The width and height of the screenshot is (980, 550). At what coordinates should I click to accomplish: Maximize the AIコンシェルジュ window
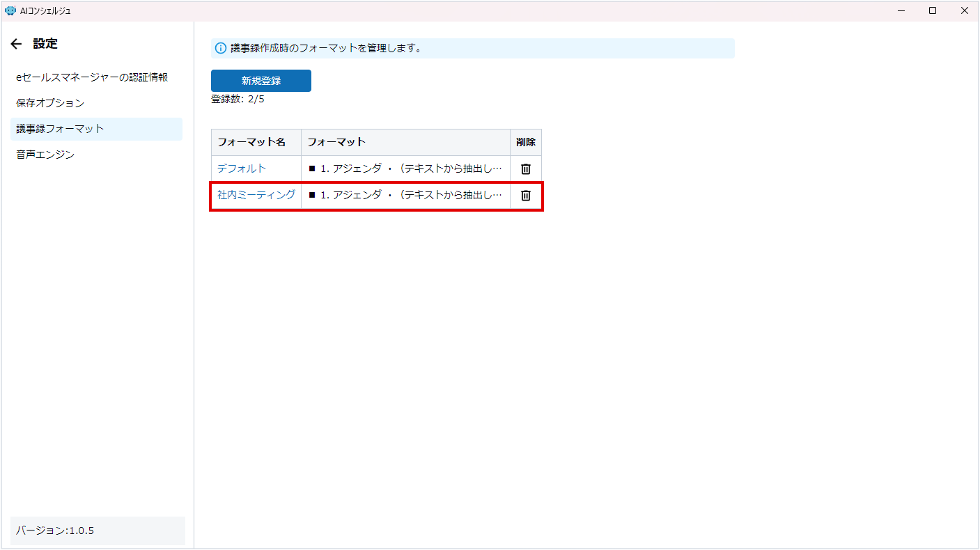pyautogui.click(x=933, y=10)
